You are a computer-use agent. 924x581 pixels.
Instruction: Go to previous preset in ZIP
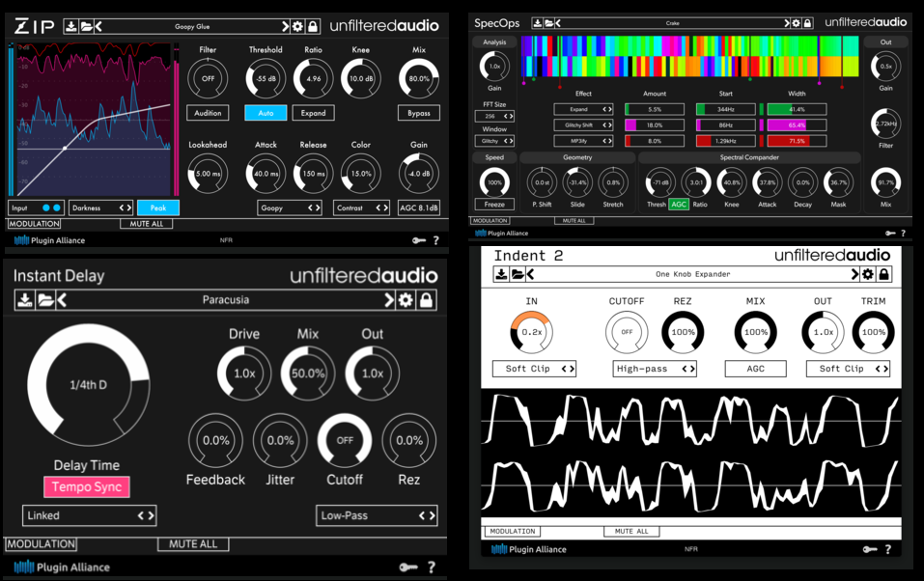[x=98, y=26]
